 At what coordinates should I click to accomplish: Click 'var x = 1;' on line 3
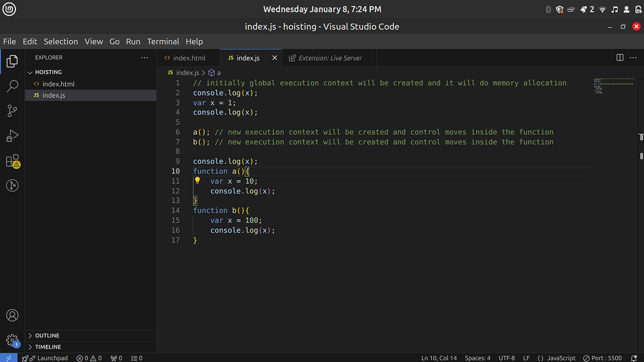pyautogui.click(x=215, y=103)
